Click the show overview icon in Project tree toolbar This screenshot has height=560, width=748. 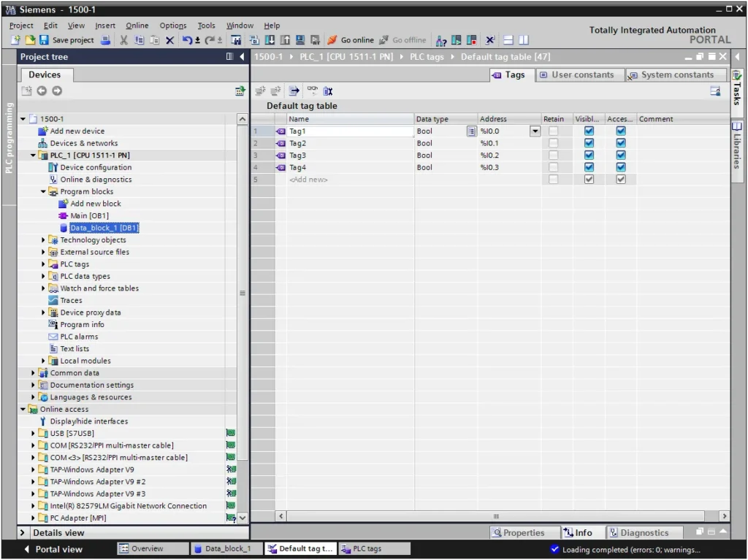click(x=240, y=91)
